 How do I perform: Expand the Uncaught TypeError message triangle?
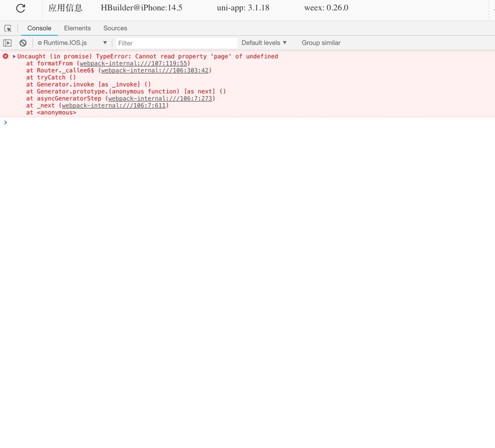click(14, 56)
